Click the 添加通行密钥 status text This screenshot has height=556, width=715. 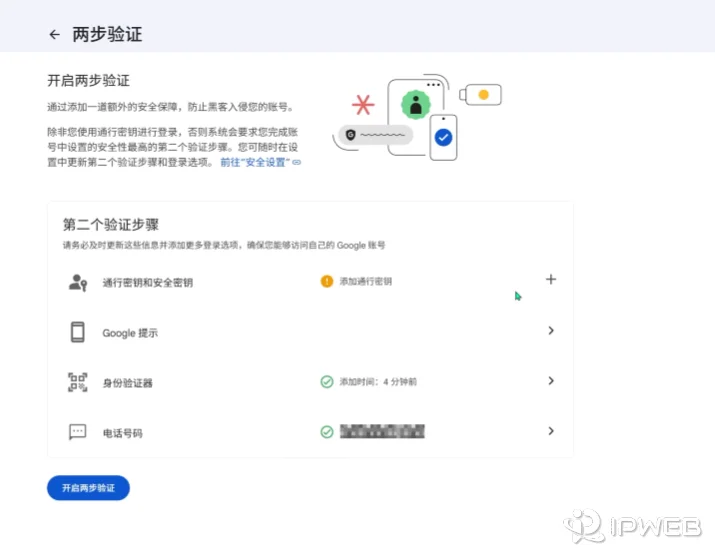(366, 281)
